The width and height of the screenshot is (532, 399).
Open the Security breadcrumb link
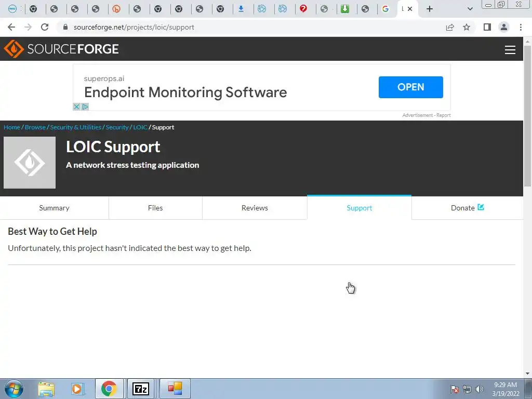117,127
